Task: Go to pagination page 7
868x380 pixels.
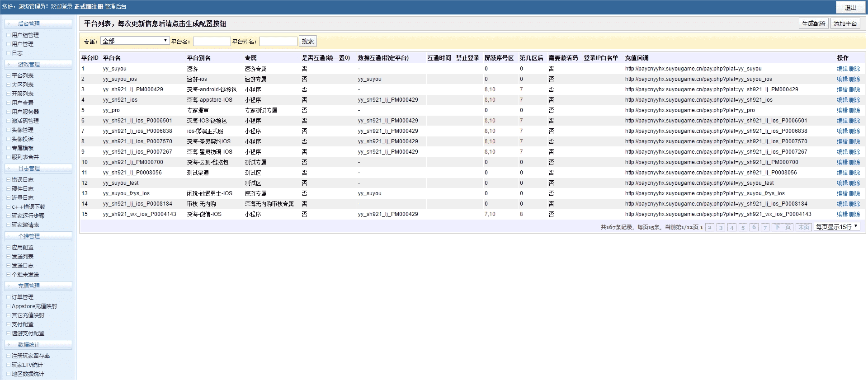Action: pos(765,227)
